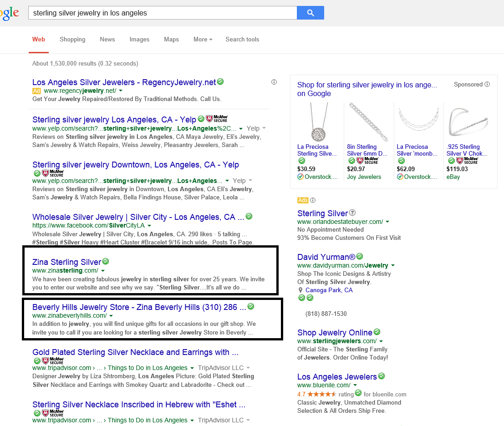Click the Google logo
The height and width of the screenshot is (426, 504).
tap(10, 14)
